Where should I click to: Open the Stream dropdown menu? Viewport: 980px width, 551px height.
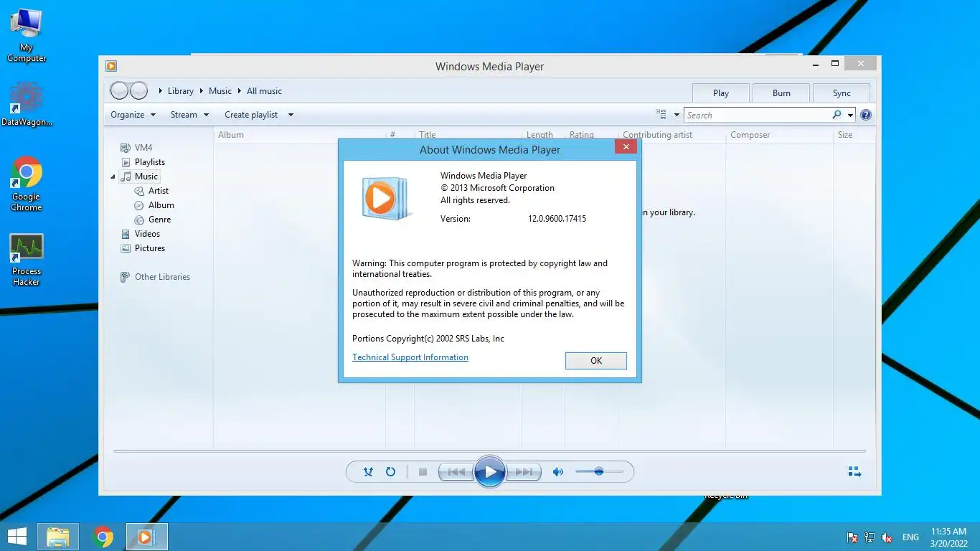[x=189, y=115]
